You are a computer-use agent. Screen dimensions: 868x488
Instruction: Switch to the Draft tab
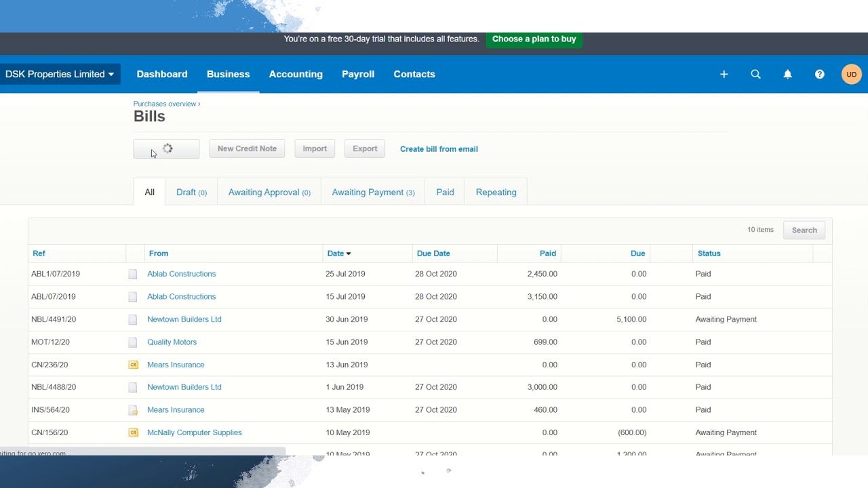191,192
